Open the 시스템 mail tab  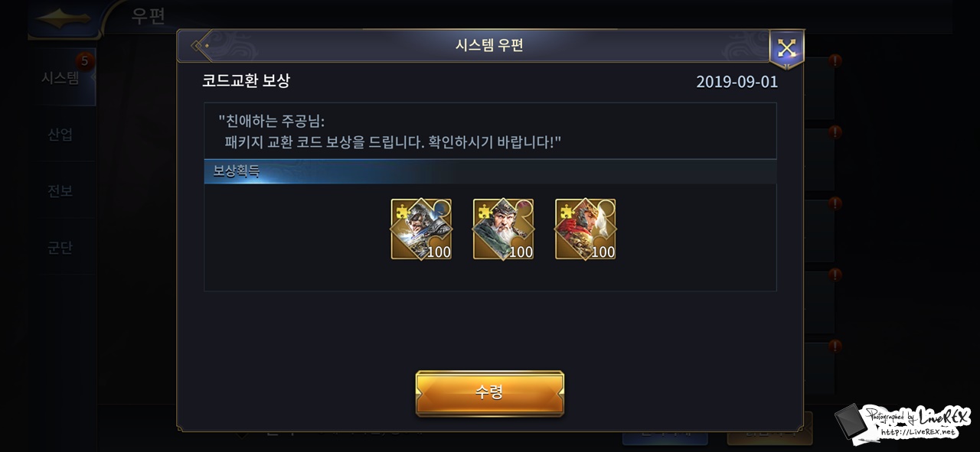pyautogui.click(x=60, y=78)
